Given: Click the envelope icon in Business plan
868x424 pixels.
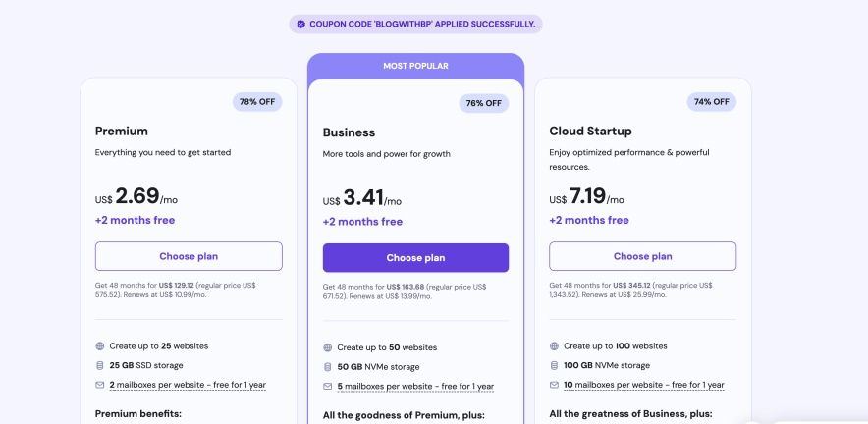Looking at the screenshot, I should [327, 386].
